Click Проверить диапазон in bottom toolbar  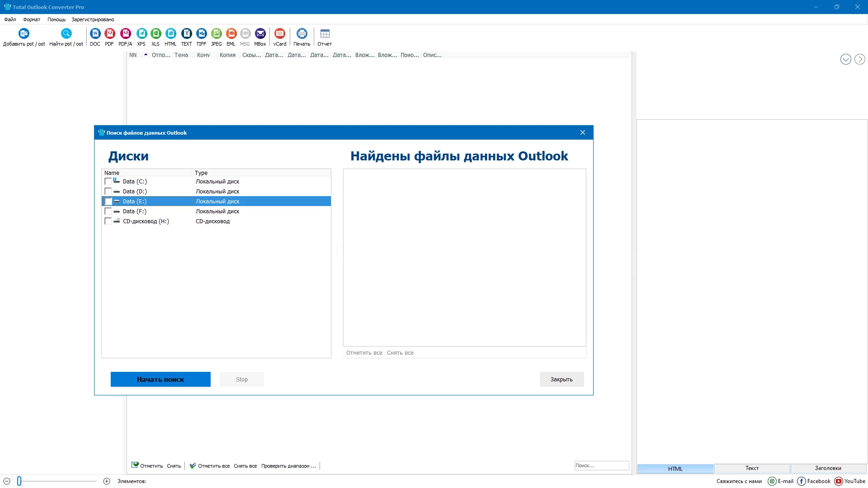tap(288, 466)
